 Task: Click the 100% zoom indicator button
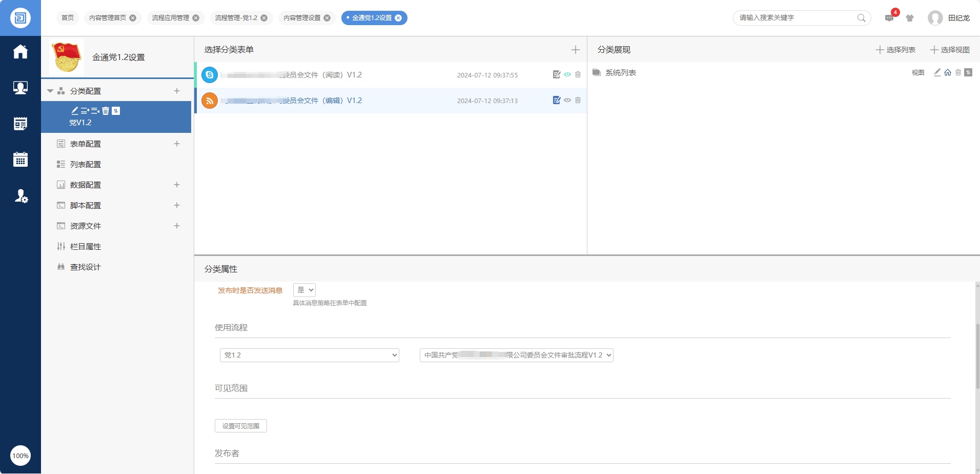21,456
